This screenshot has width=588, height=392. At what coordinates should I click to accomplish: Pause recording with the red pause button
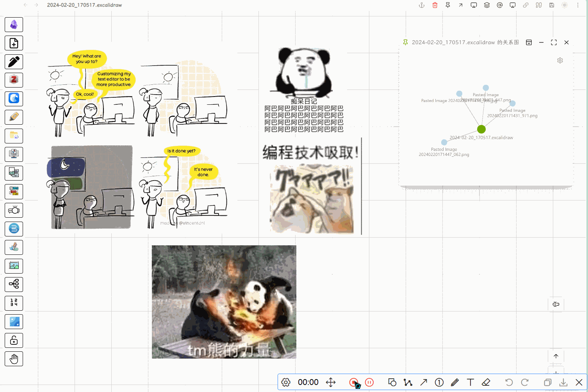click(x=369, y=382)
